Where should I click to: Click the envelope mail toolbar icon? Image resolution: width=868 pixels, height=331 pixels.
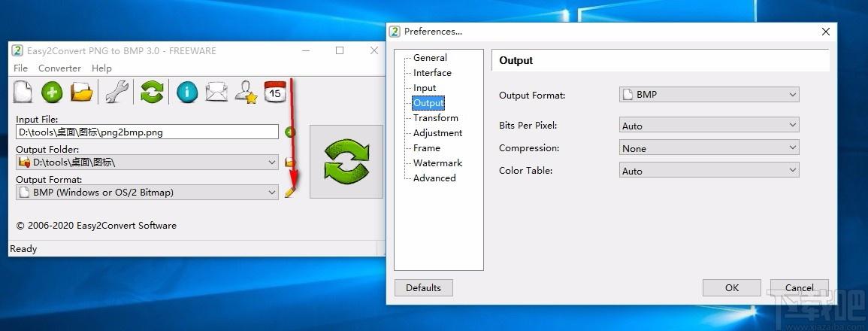click(x=216, y=92)
